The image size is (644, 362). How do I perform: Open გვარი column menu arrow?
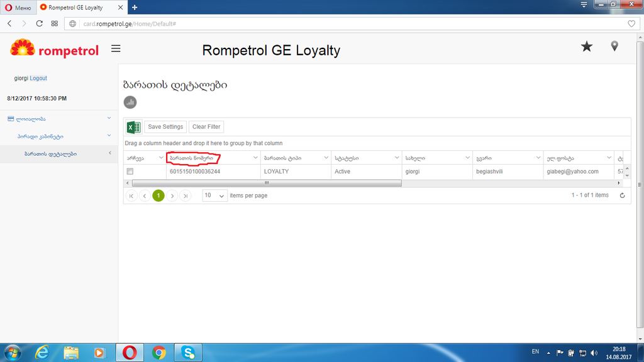click(x=538, y=158)
